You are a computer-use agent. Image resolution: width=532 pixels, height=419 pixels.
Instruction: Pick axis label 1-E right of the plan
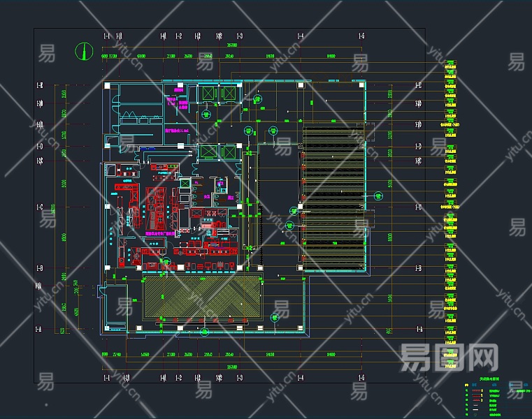point(419,85)
